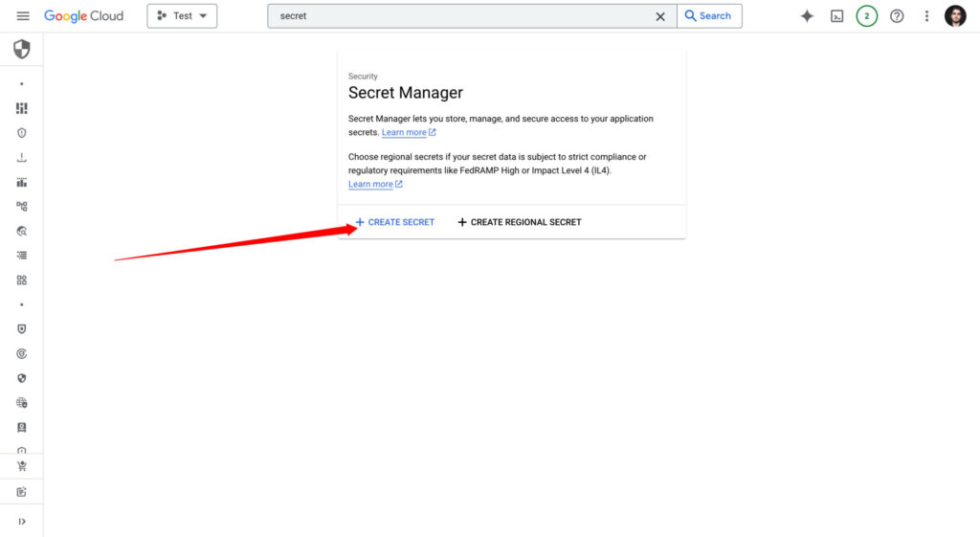980x537 pixels.
Task: Open the green notifications badge showing 2
Action: (x=866, y=16)
